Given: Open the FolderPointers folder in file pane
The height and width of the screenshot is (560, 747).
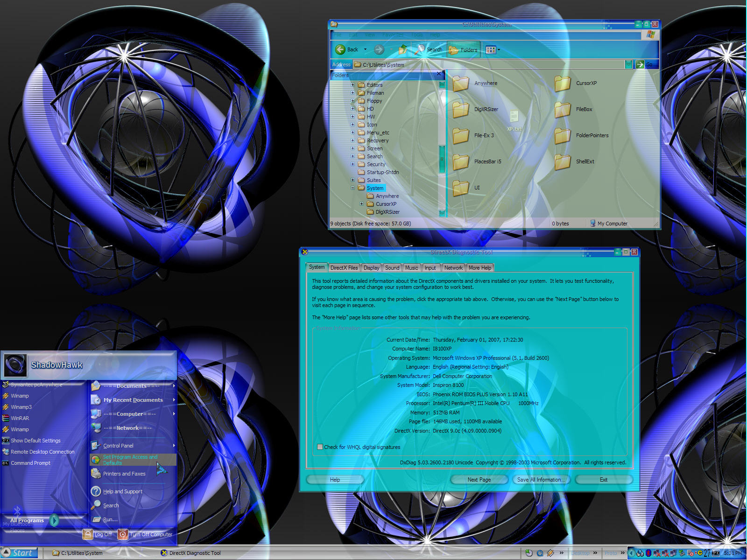Looking at the screenshot, I should pos(563,136).
